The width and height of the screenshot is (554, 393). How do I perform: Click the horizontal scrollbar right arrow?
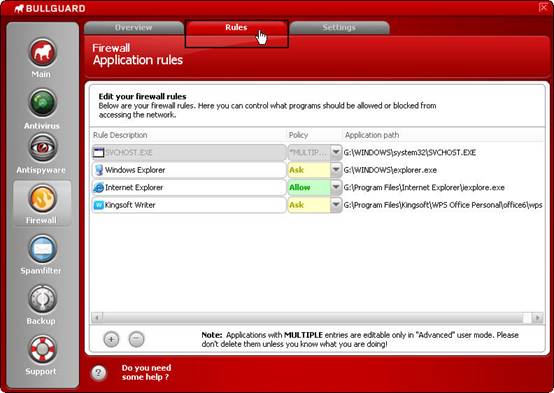[538, 317]
